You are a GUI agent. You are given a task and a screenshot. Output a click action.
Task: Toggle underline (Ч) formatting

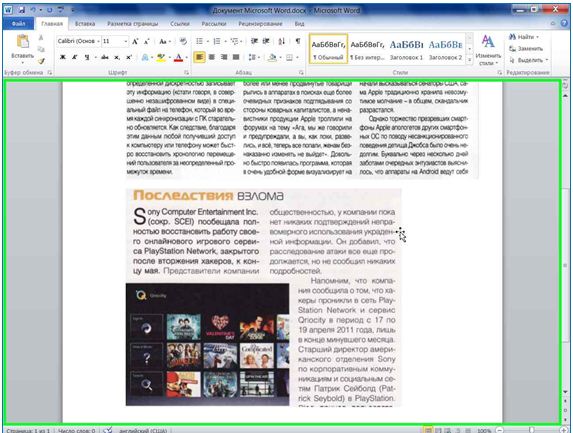87,57
